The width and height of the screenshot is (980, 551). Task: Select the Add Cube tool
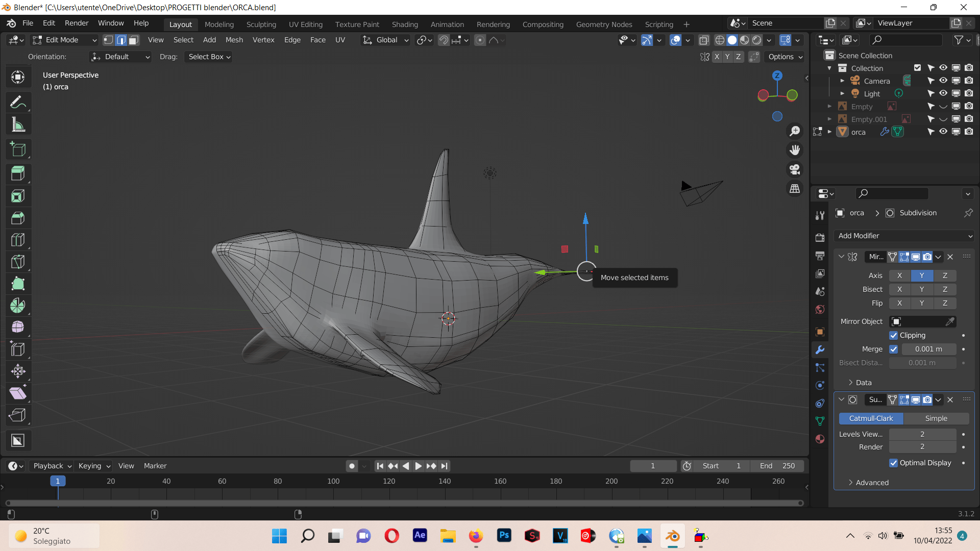click(x=18, y=149)
